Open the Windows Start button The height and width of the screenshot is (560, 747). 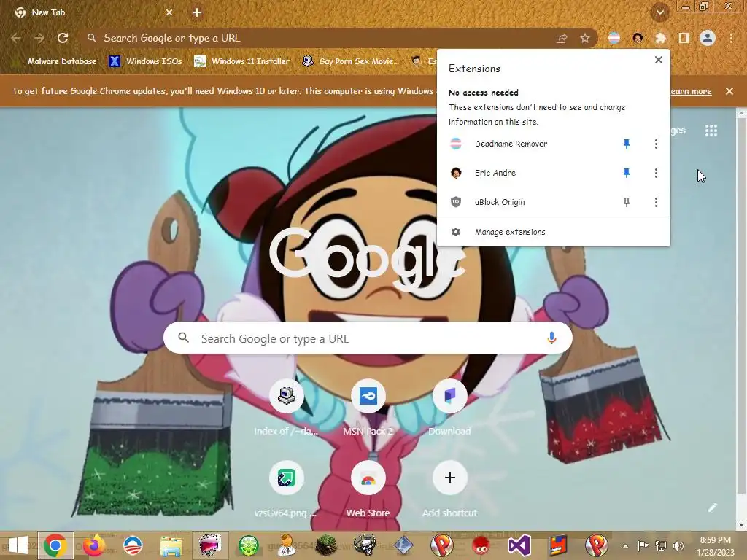point(18,545)
